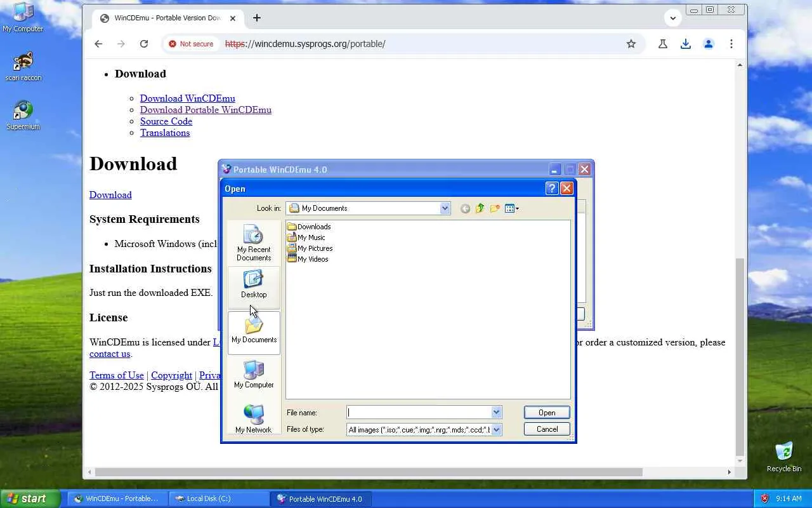
Task: Open My Computer in the places bar
Action: pos(254,375)
